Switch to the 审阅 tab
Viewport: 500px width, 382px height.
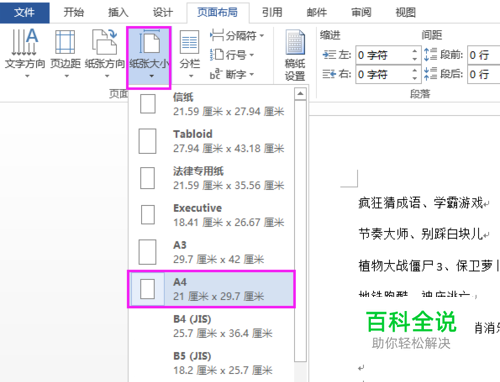coord(361,12)
